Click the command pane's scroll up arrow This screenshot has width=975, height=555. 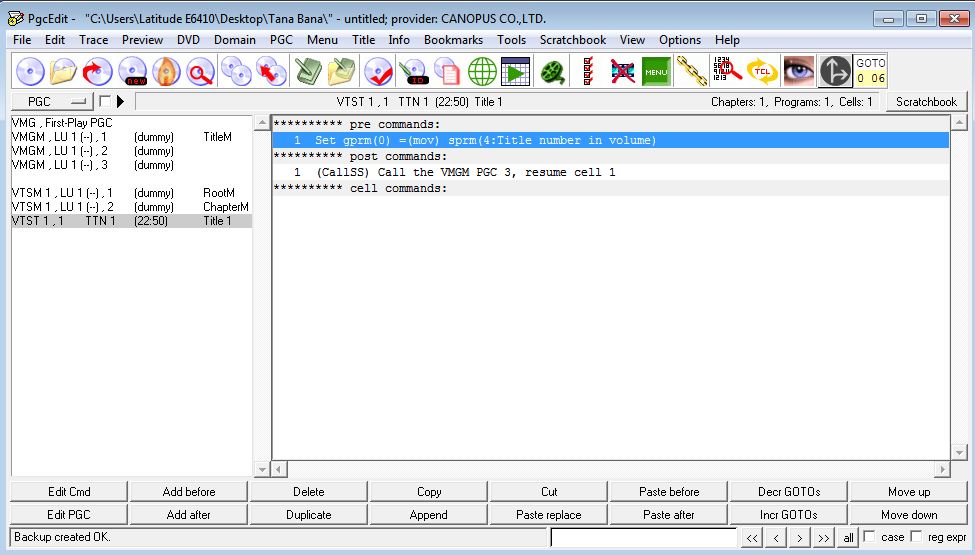pyautogui.click(x=959, y=123)
